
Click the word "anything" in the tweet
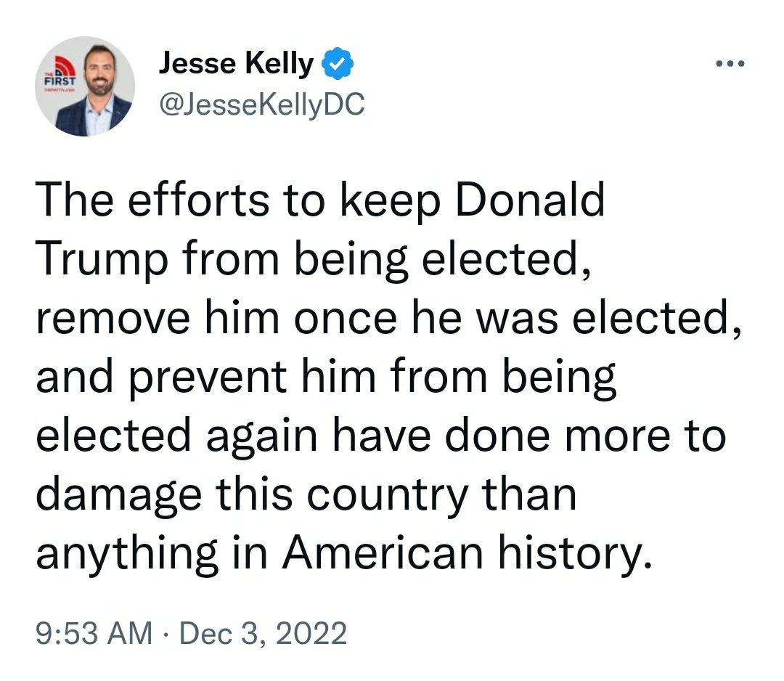click(x=126, y=555)
